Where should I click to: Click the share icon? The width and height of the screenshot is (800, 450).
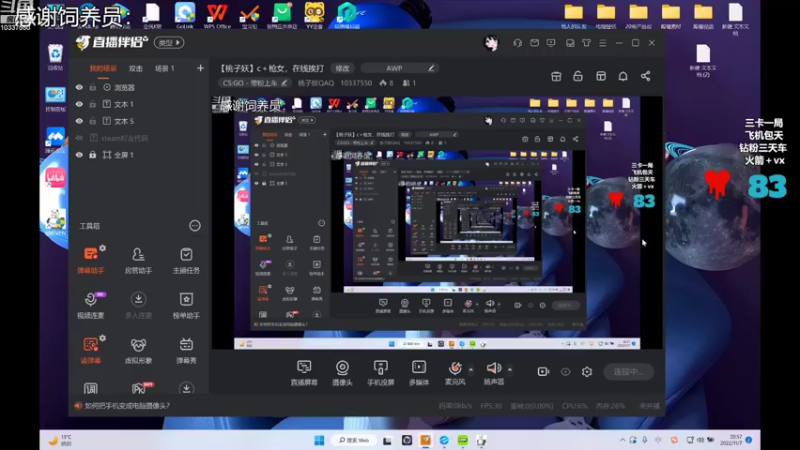[645, 76]
